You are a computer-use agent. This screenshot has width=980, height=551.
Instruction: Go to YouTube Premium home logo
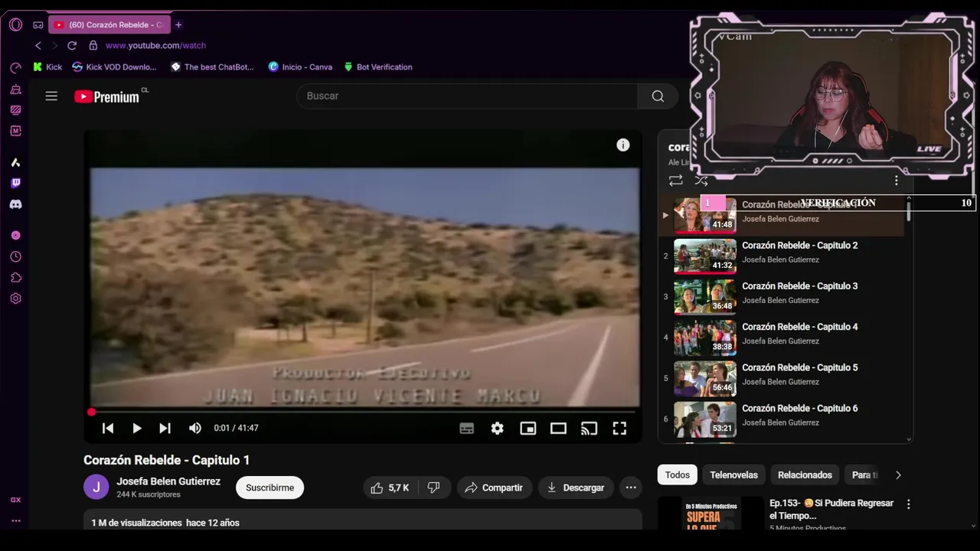[107, 96]
